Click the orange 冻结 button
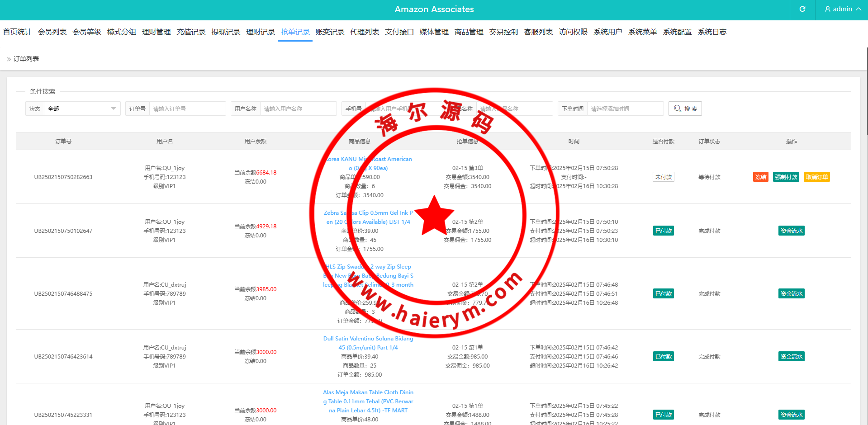The image size is (868, 425). [760, 177]
